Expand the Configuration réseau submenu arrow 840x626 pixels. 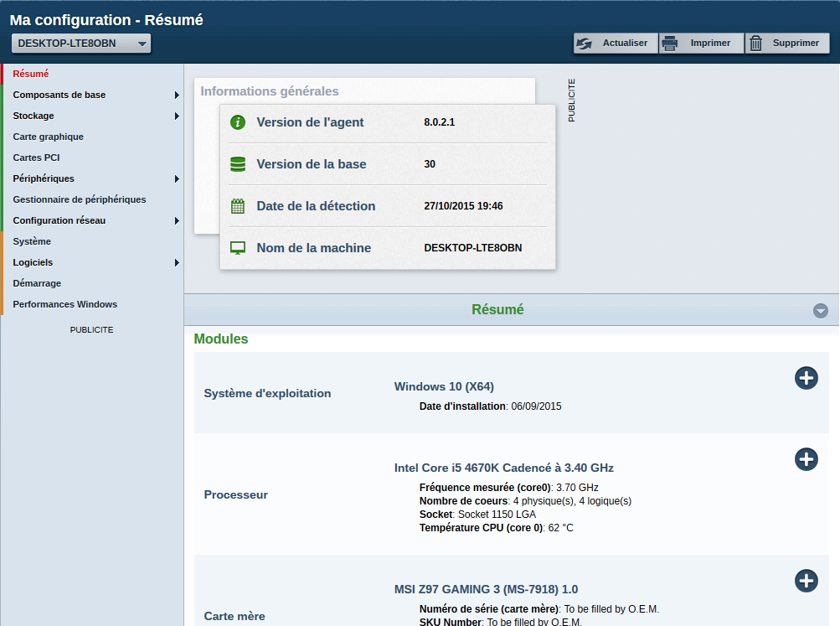coord(177,221)
